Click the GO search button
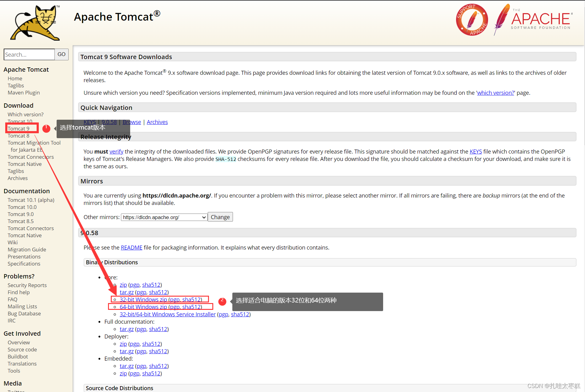Image resolution: width=585 pixels, height=392 pixels. tap(62, 54)
